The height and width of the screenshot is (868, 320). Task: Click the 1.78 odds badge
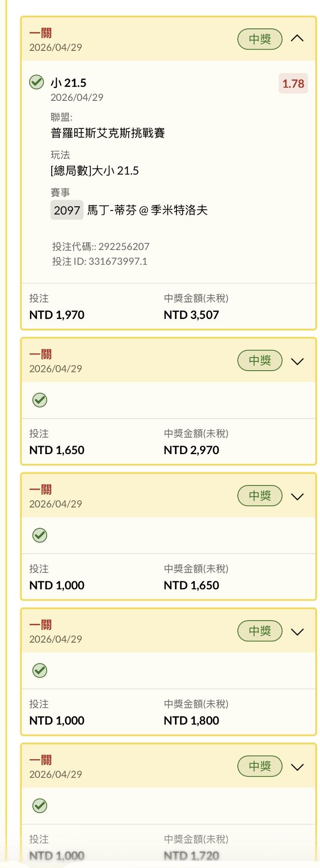point(293,83)
